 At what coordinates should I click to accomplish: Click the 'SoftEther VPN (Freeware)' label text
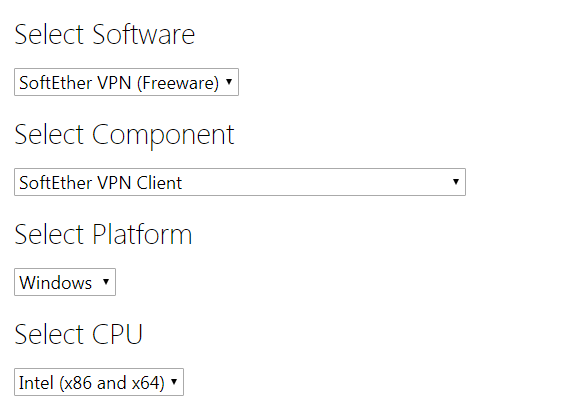pyautogui.click(x=119, y=83)
